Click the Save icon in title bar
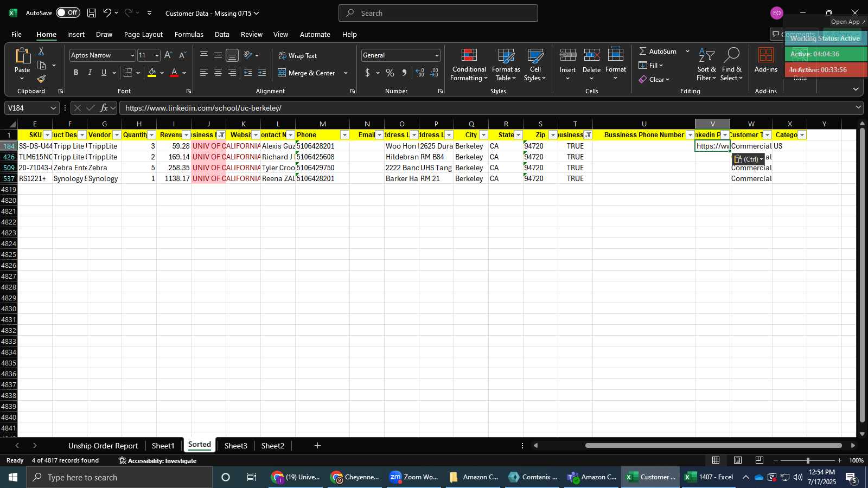The image size is (868, 488). click(92, 13)
